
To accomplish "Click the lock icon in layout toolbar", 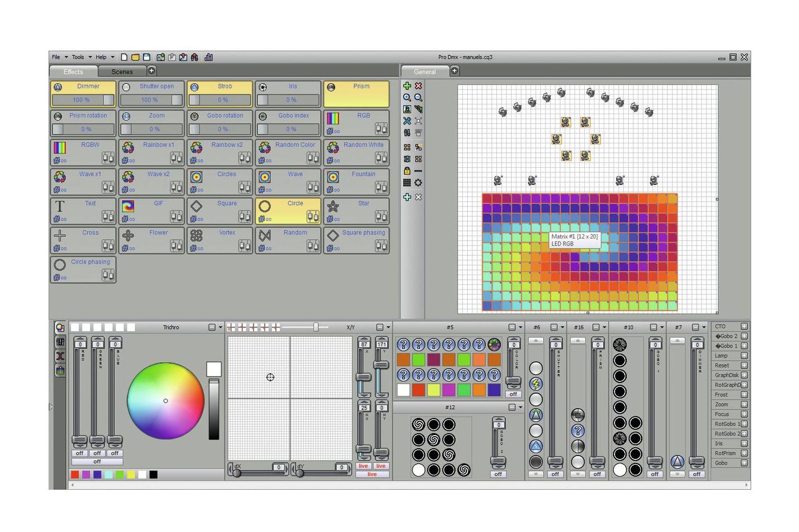I will [x=407, y=171].
